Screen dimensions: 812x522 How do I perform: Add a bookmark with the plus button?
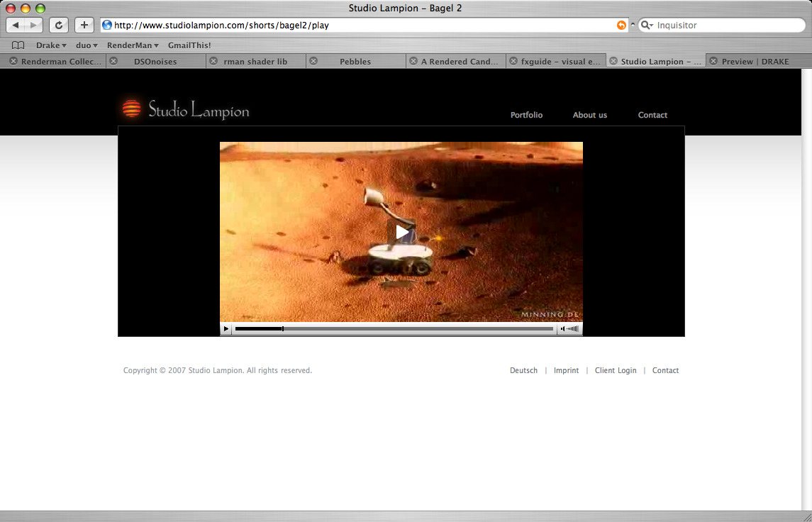coord(84,25)
